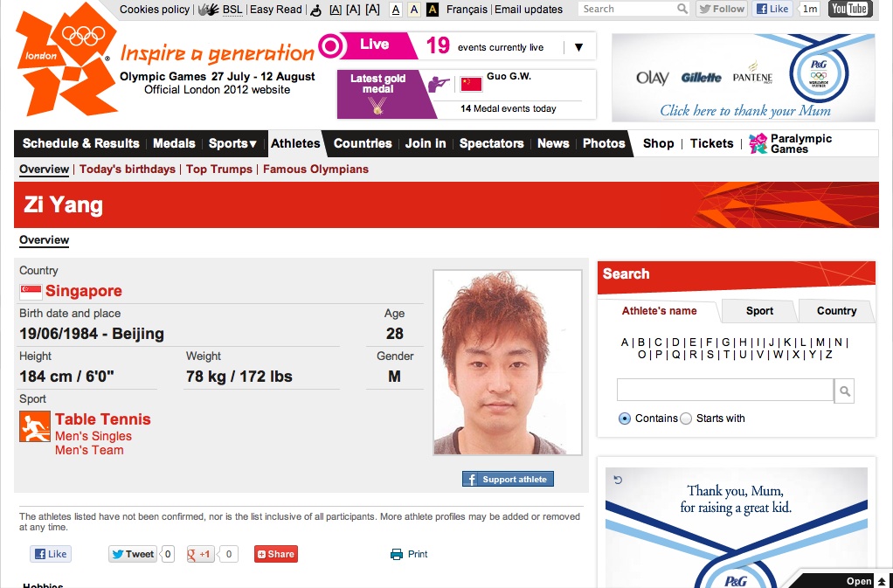This screenshot has width=893, height=588.
Task: Open the Famous Olympians link
Action: click(x=315, y=169)
